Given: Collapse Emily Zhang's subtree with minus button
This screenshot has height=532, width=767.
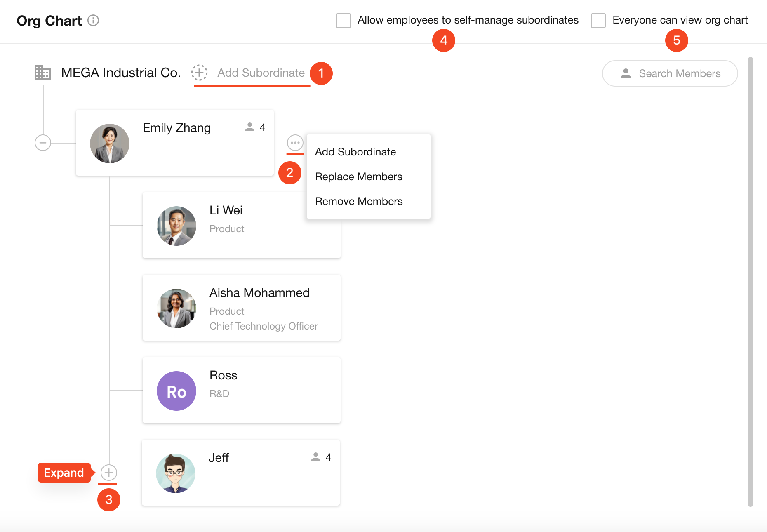Looking at the screenshot, I should point(43,143).
